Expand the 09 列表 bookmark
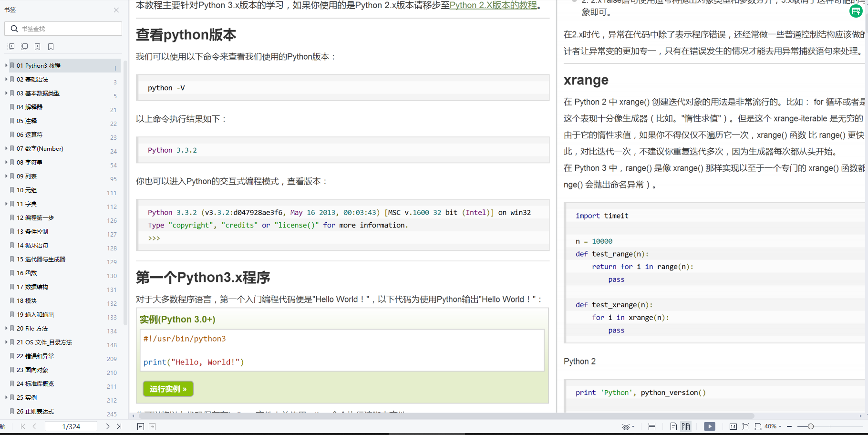The image size is (868, 435). (6, 176)
